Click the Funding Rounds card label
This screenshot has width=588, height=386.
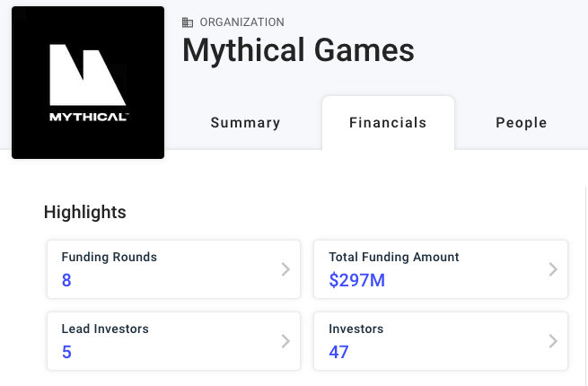click(110, 257)
